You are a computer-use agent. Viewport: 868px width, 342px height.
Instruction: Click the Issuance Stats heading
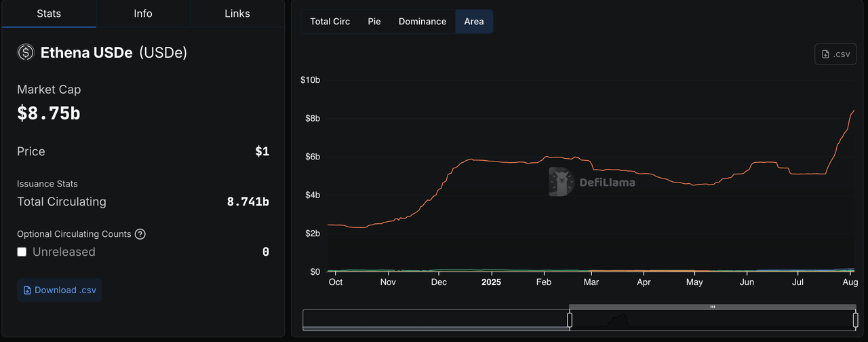[47, 184]
